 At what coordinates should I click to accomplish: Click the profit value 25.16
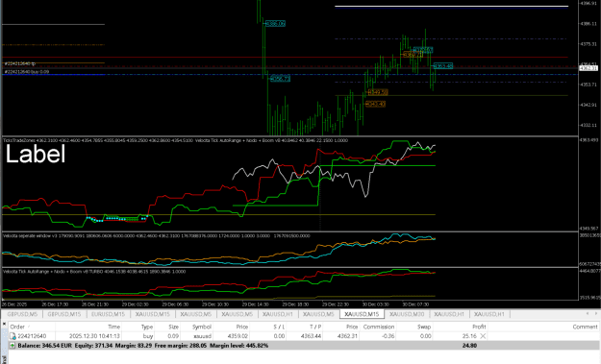(x=469, y=336)
